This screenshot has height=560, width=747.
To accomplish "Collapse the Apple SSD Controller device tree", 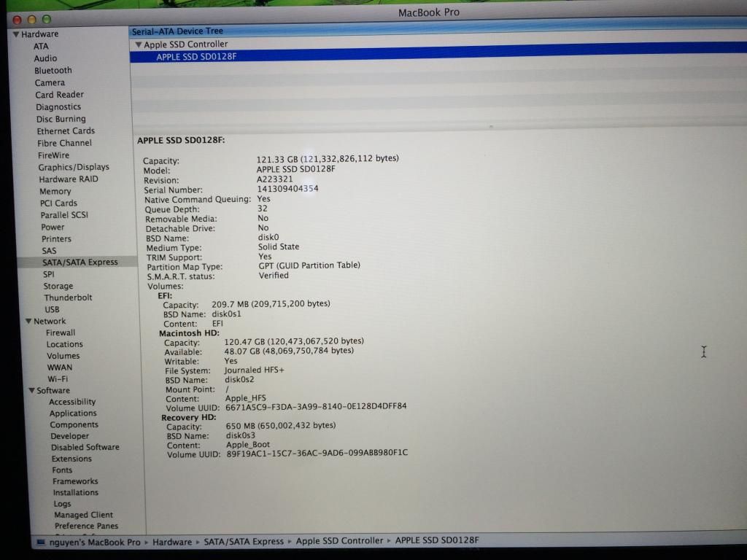I will (139, 44).
